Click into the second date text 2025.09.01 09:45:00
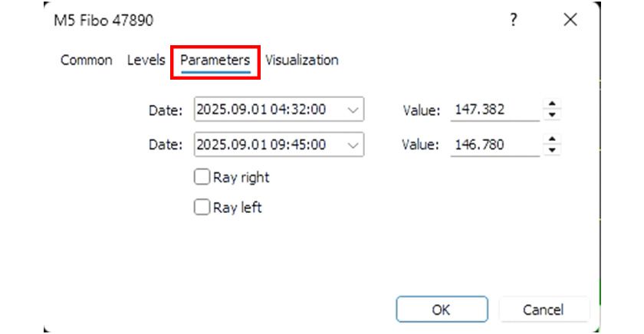644x334 pixels. pyautogui.click(x=261, y=144)
